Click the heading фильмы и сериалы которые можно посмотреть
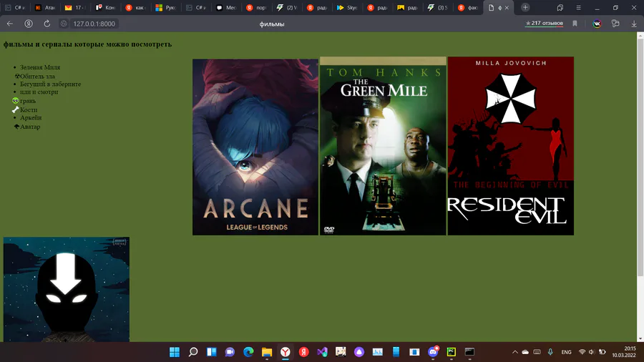 87,44
